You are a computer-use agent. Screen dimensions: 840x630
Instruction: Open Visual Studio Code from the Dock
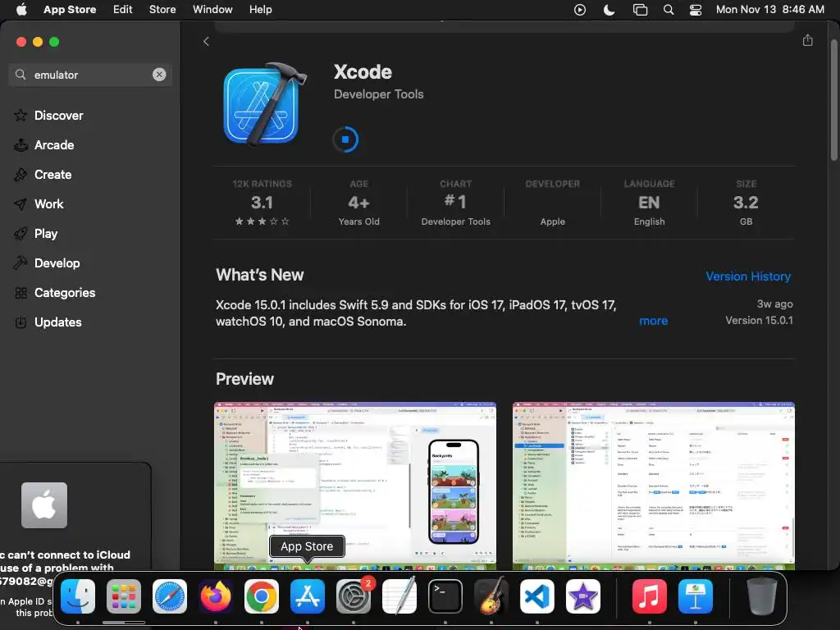pos(537,596)
